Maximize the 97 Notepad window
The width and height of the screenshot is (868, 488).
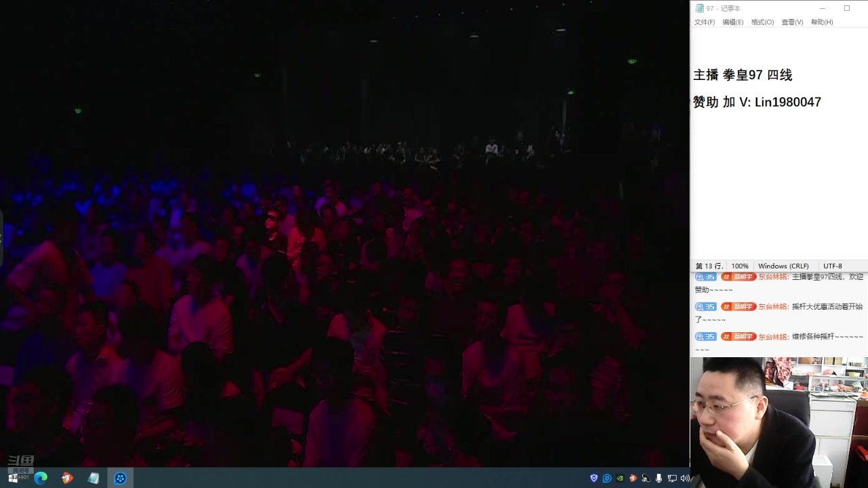click(846, 8)
